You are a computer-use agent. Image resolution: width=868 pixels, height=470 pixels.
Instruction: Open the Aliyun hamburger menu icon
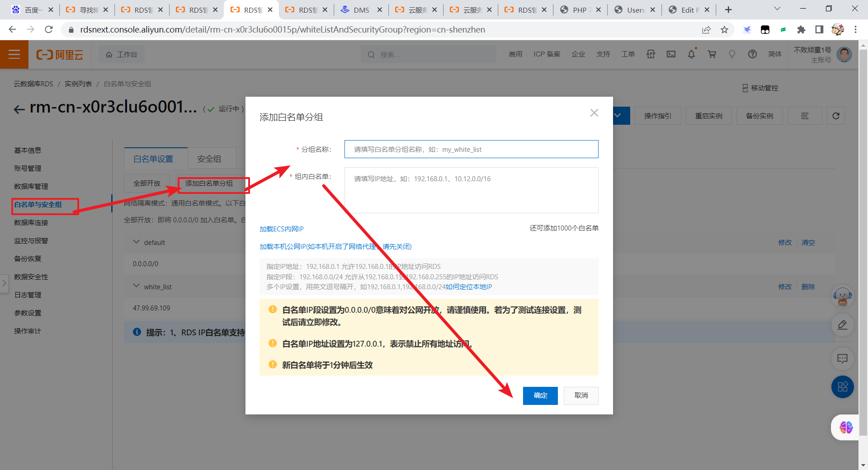pos(14,54)
